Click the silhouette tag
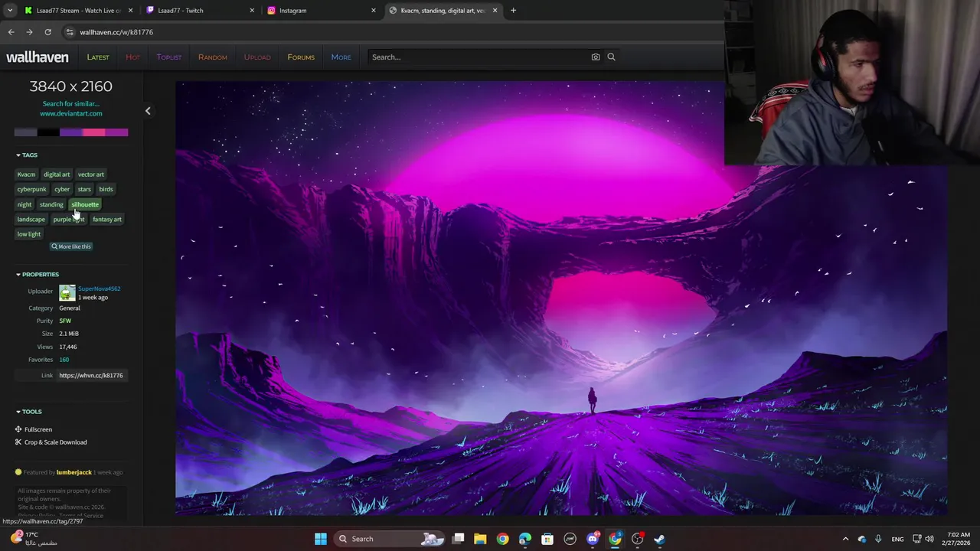This screenshot has height=551, width=980. tap(85, 204)
